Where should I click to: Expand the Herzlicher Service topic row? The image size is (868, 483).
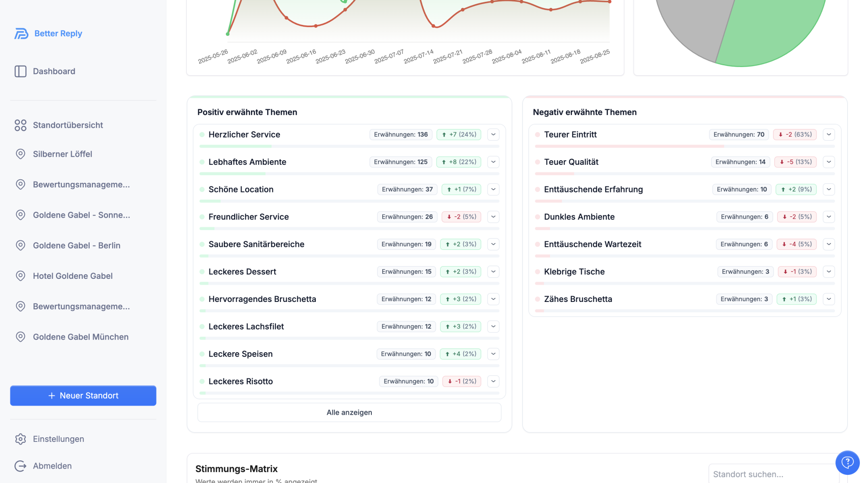pos(493,134)
